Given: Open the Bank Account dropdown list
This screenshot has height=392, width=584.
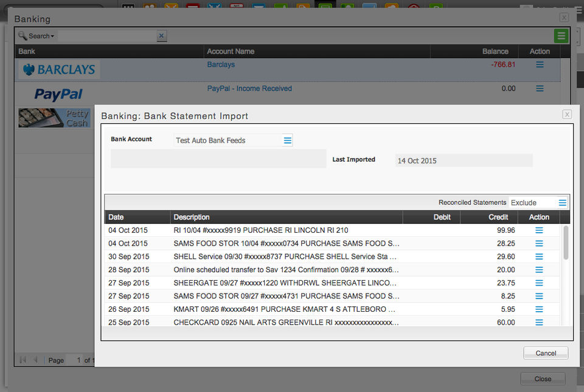Looking at the screenshot, I should coord(288,140).
